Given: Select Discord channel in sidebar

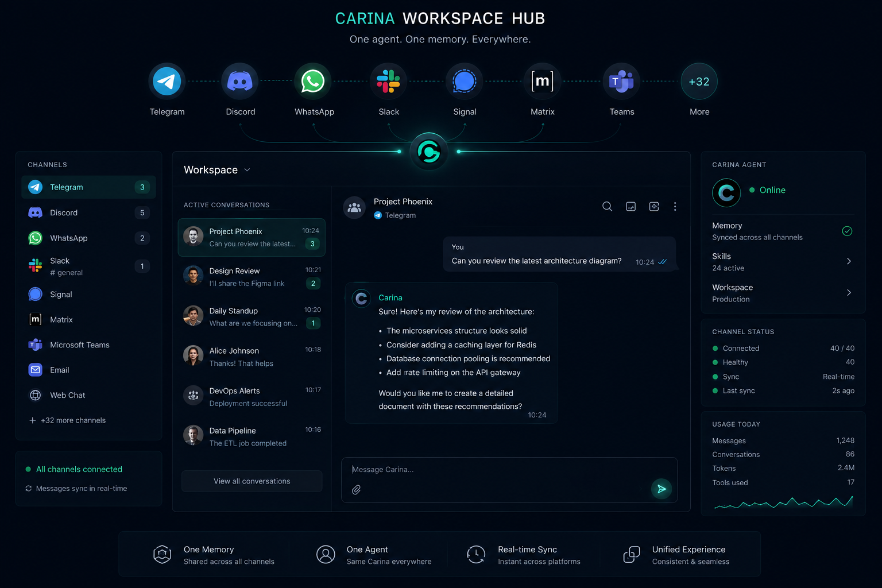Looking at the screenshot, I should [x=88, y=212].
